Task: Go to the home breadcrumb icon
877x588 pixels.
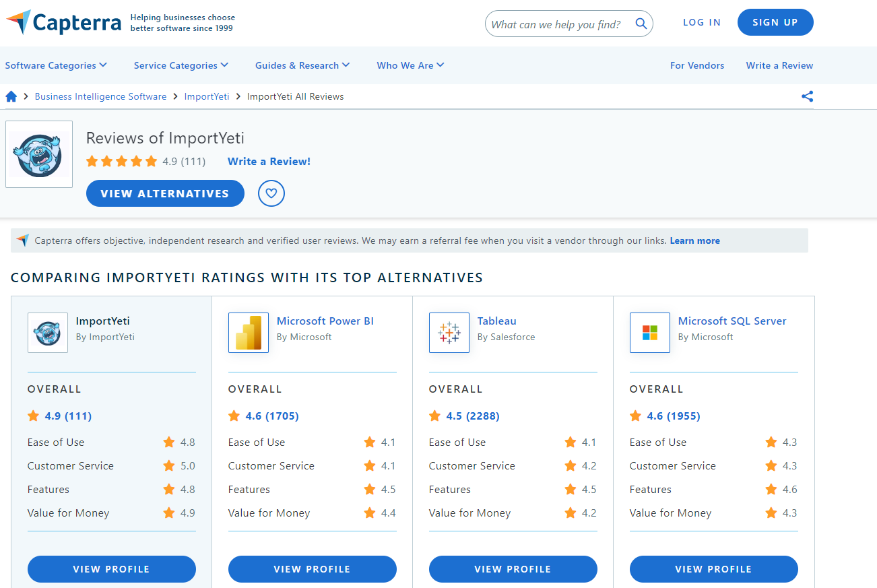Action: 11,96
